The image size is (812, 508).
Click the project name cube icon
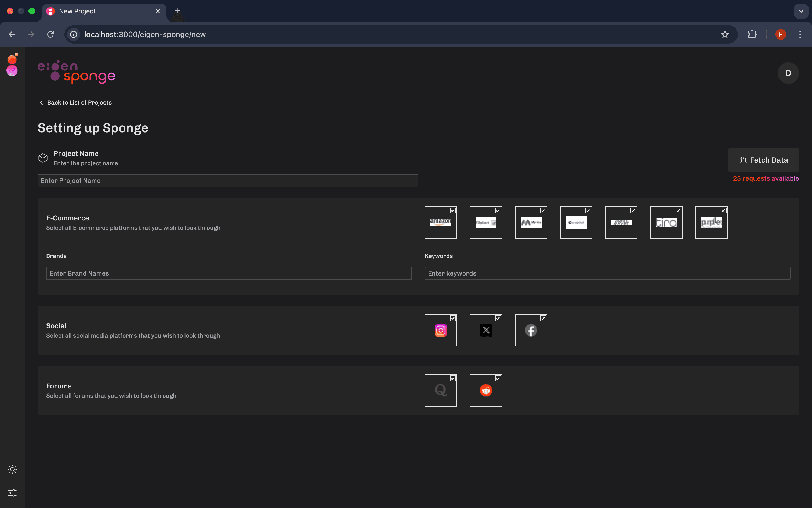coord(43,158)
